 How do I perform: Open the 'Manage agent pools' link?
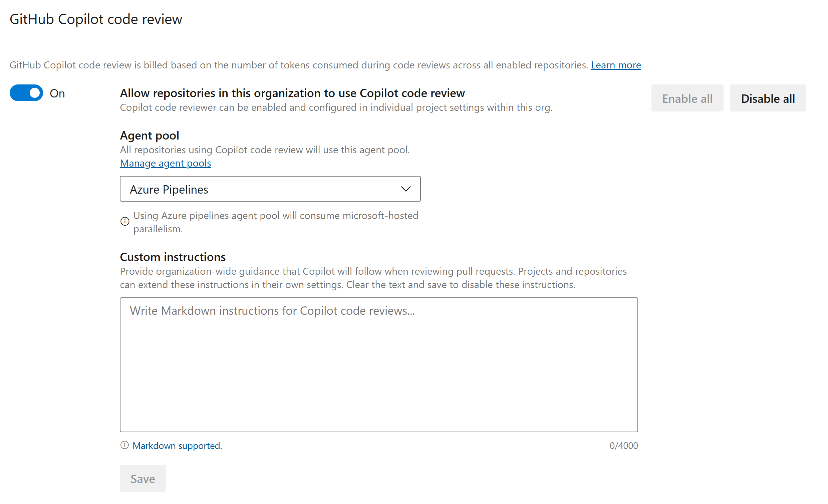click(x=165, y=163)
